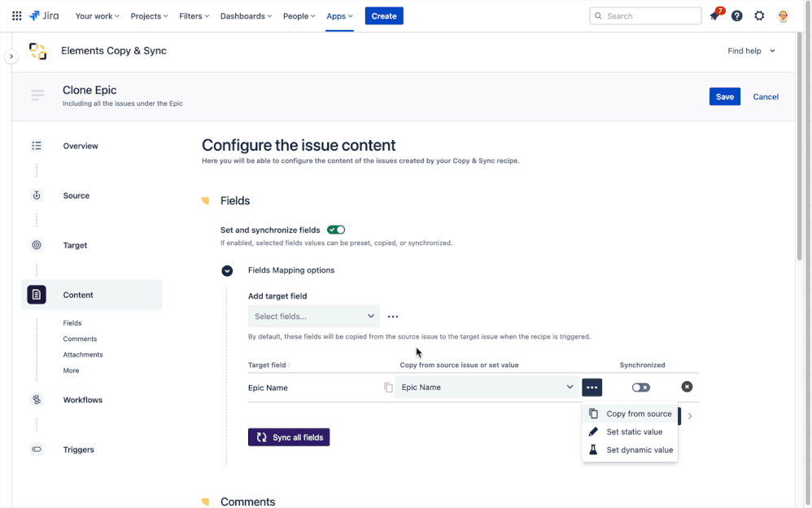Jump to Comments subsection
Viewport: 812px width, 508px height.
81,339
